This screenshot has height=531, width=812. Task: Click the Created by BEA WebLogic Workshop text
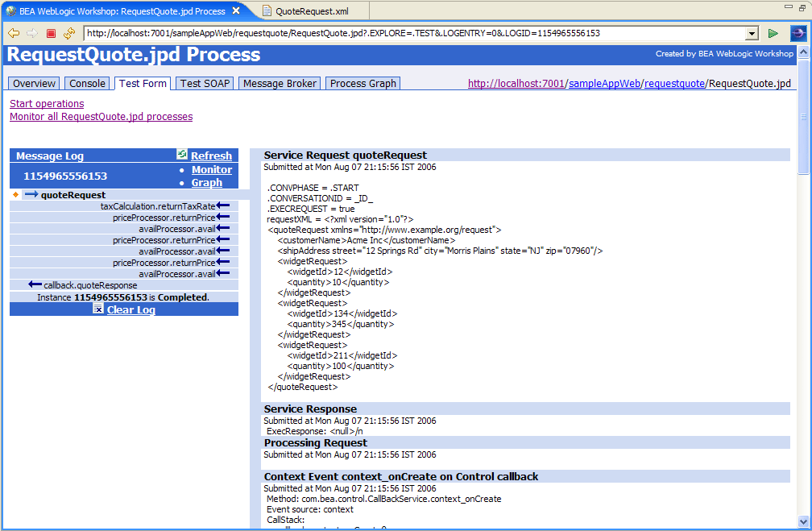tap(724, 53)
